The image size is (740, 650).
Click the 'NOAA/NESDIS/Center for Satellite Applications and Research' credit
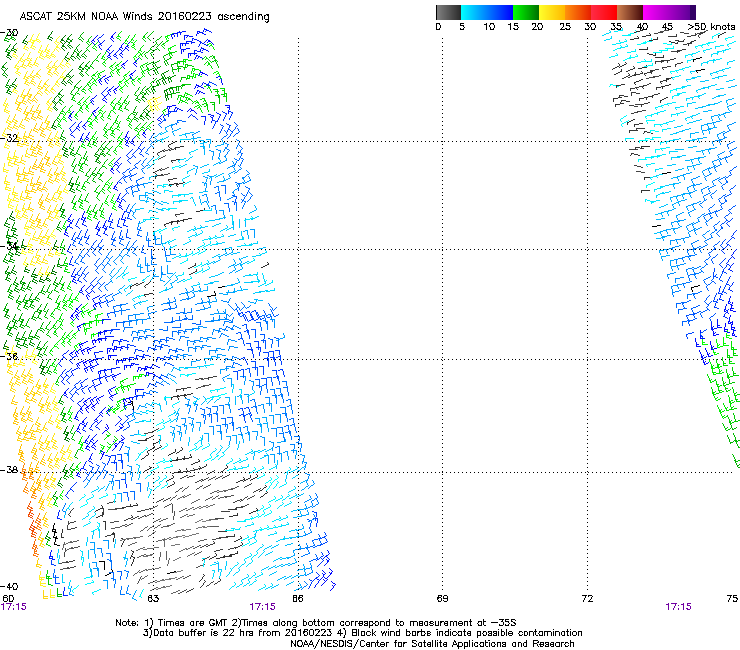432,644
